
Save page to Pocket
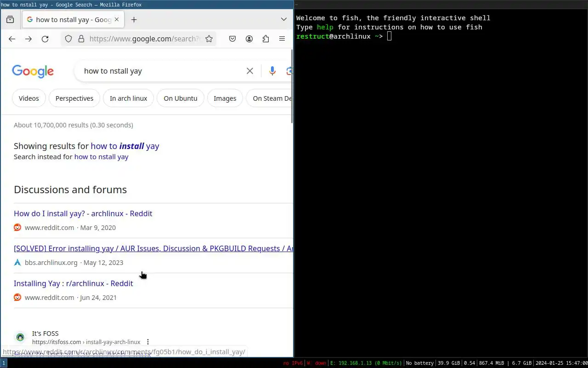(232, 39)
